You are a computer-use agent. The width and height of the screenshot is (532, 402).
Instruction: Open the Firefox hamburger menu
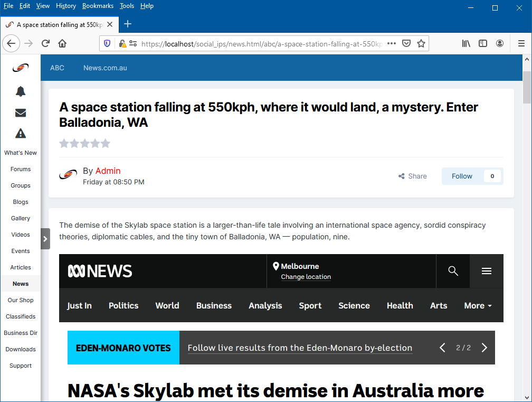pos(521,43)
